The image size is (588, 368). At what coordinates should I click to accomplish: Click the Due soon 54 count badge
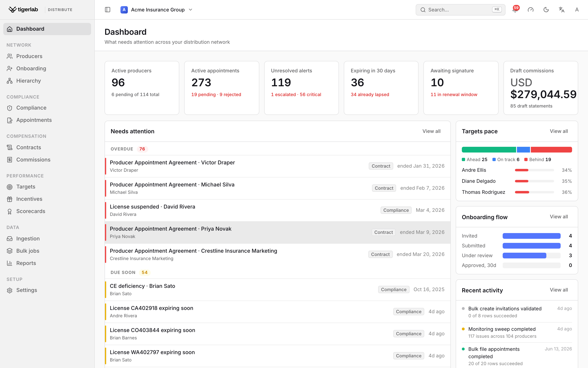(x=145, y=272)
